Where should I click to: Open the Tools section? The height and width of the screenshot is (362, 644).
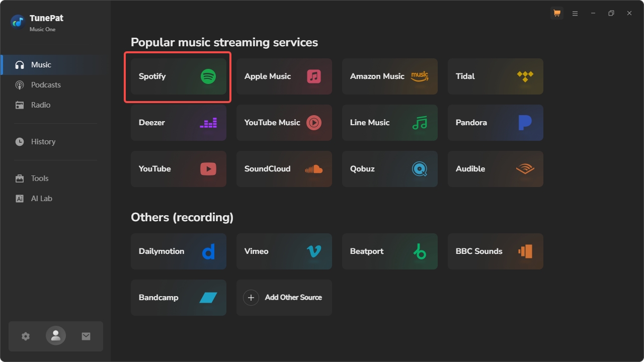point(39,178)
